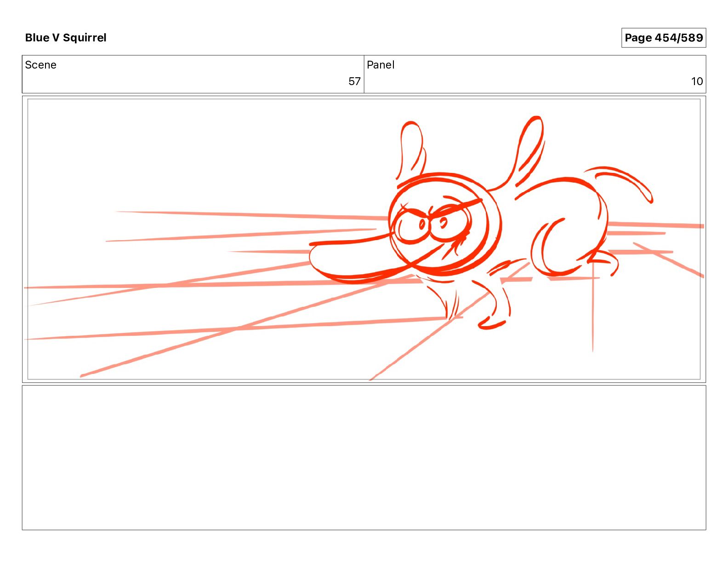This screenshot has width=728, height=563.
Task: Click the scene number '57'
Action: 354,81
